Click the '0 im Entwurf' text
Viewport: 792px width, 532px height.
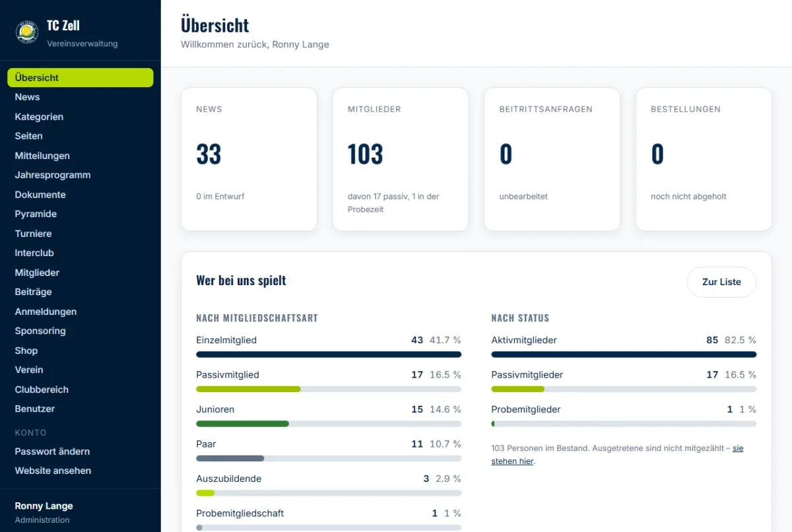coord(220,196)
